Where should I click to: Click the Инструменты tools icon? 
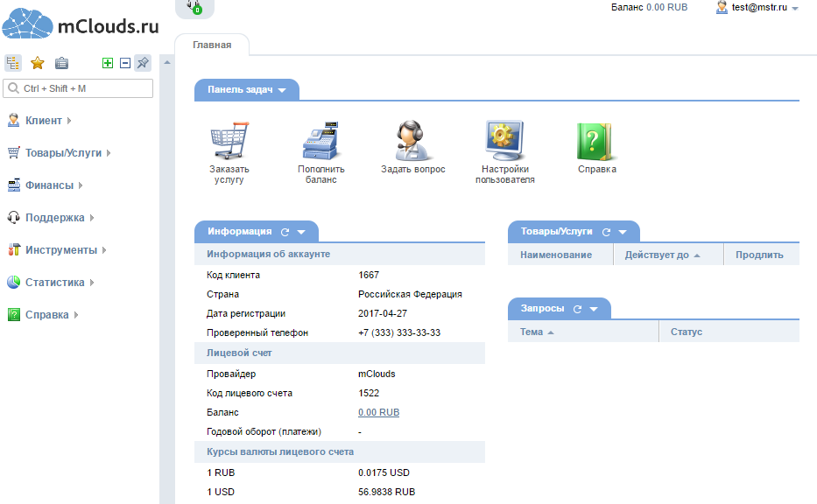tap(13, 250)
